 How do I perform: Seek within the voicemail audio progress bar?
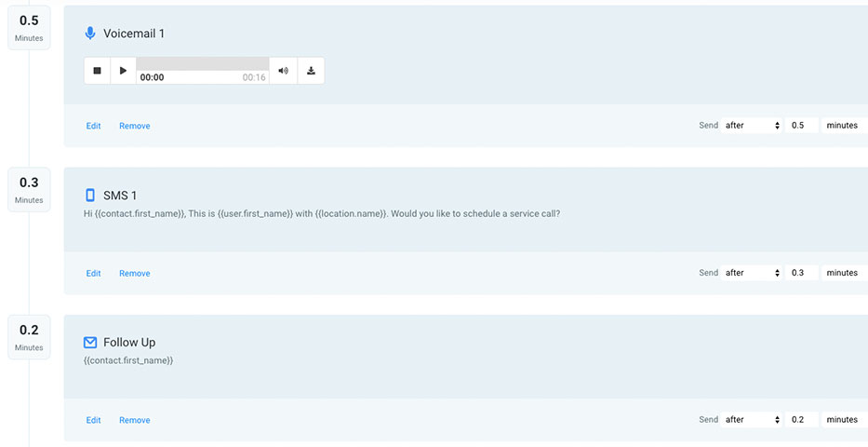(203, 63)
